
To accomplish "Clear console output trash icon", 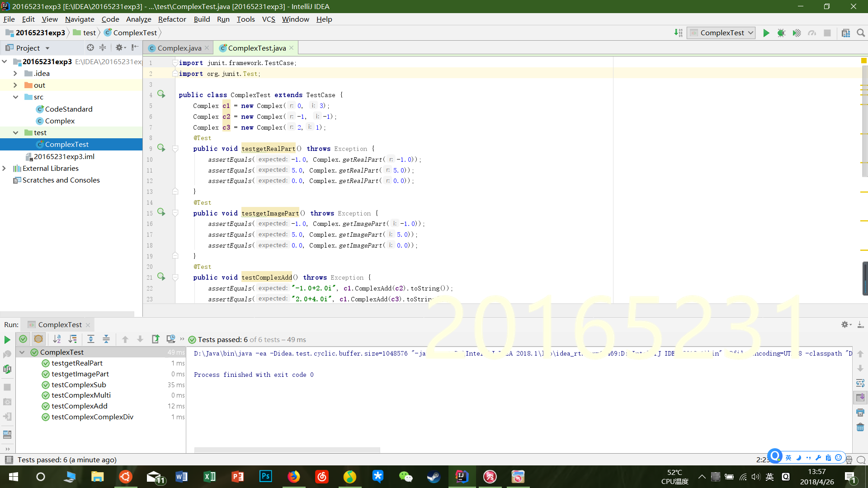I will [860, 427].
